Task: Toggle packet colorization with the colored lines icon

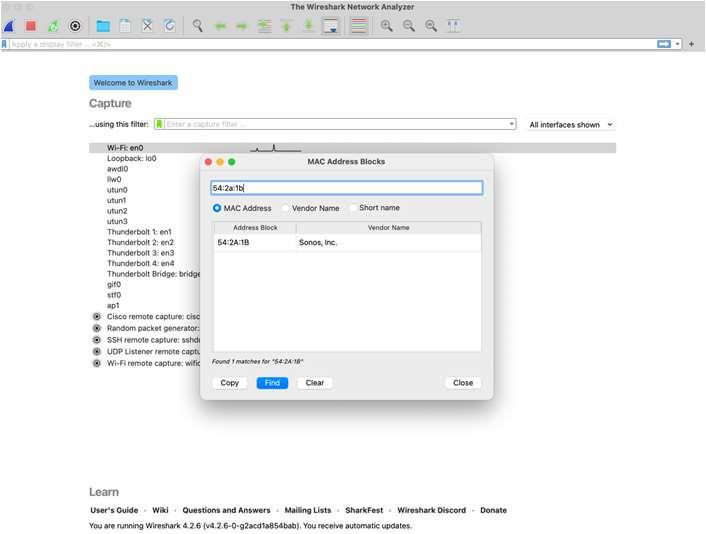Action: pyautogui.click(x=359, y=26)
